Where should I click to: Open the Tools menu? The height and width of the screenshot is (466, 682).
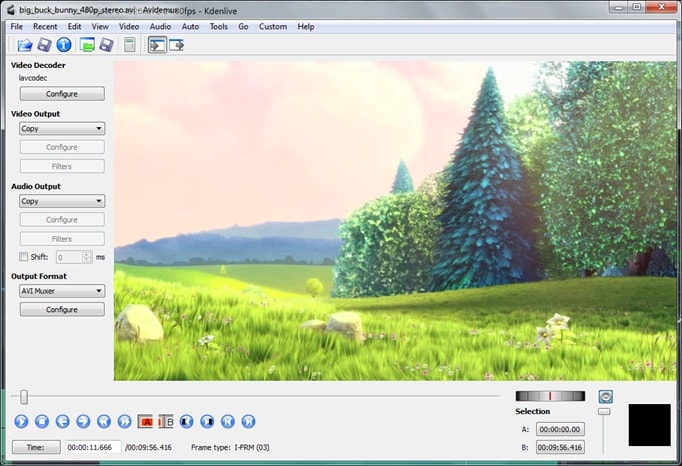pos(218,27)
